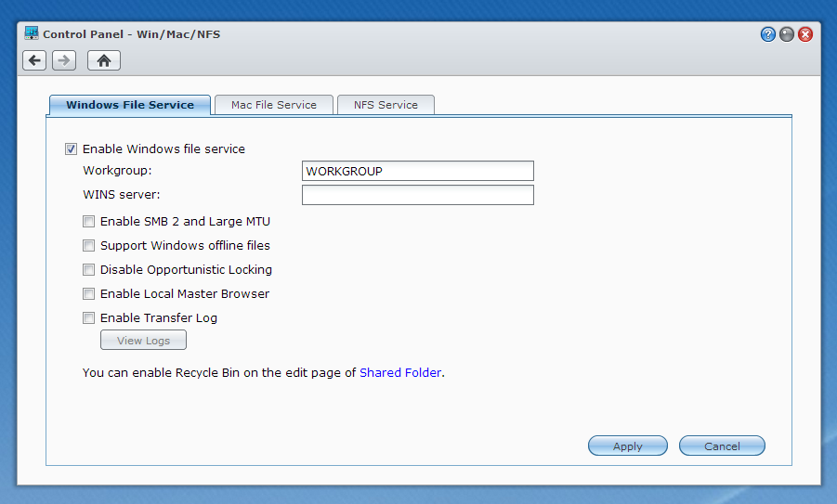The height and width of the screenshot is (504, 837).
Task: Enable SMB 2 and Large MTU
Action: pyautogui.click(x=88, y=221)
